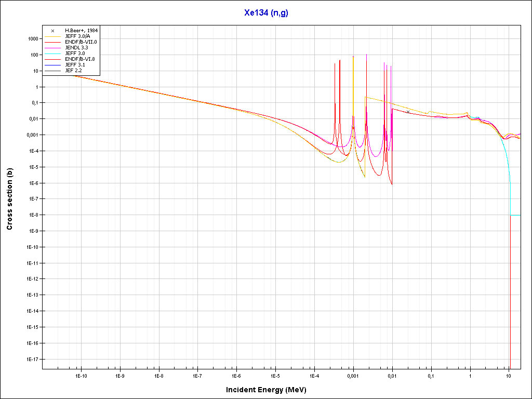Click the 1E-7 tick on the x-axis

tap(197, 375)
